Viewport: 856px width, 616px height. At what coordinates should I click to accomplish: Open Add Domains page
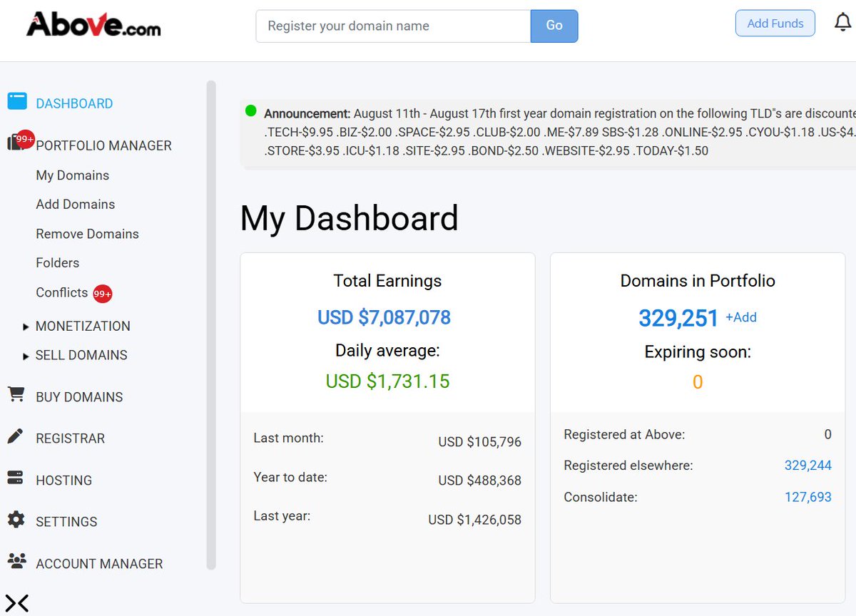coord(76,204)
